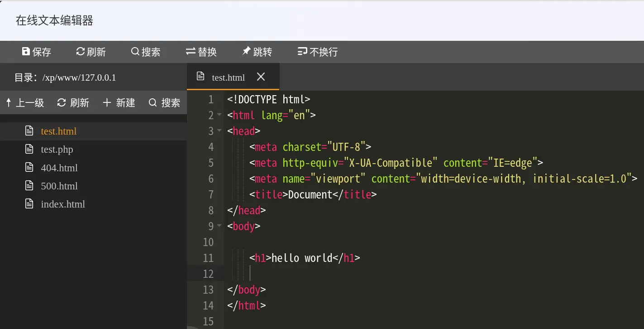Click the magnifier icon in directory panel

(x=153, y=103)
